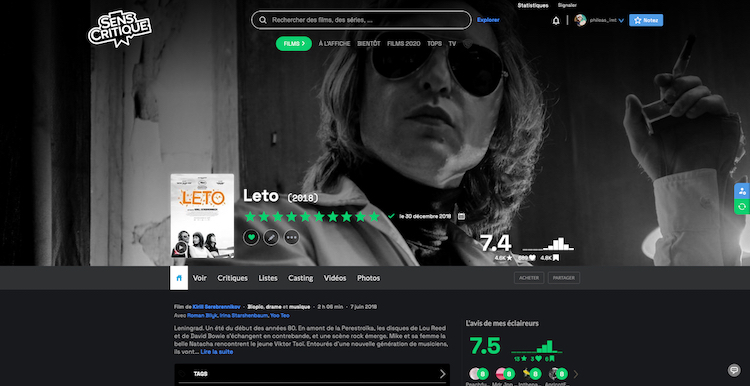750x386 pixels.
Task: Switch to the Vidéos tab
Action: coord(335,278)
